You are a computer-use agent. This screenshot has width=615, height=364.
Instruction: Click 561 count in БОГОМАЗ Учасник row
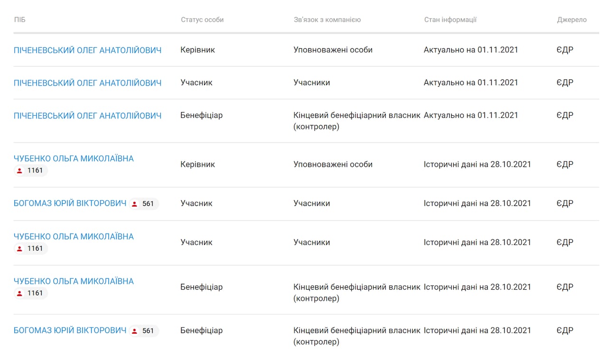click(x=148, y=204)
